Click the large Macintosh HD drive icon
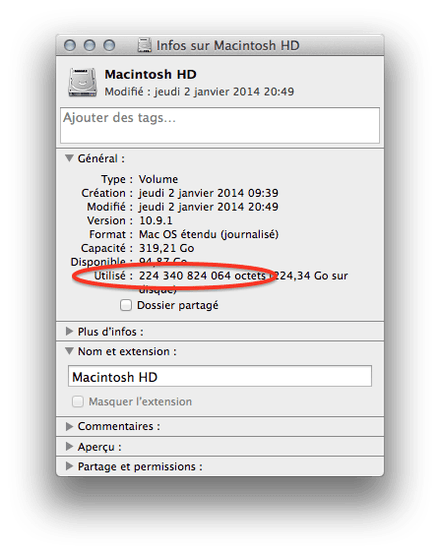 click(82, 82)
